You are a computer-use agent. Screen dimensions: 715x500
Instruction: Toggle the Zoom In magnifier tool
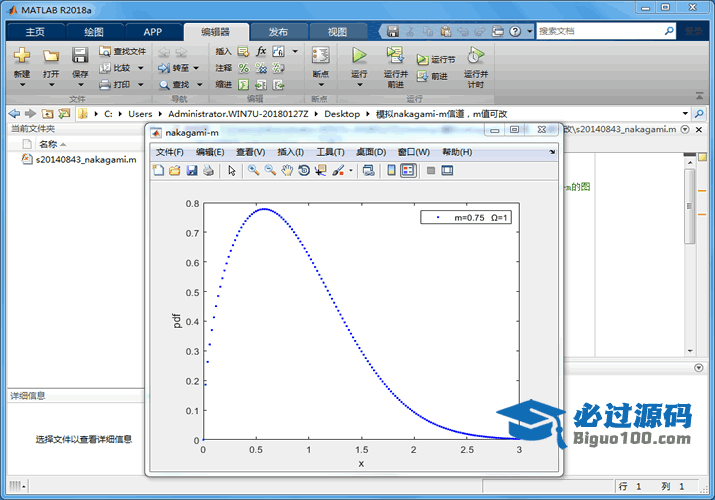coord(254,170)
